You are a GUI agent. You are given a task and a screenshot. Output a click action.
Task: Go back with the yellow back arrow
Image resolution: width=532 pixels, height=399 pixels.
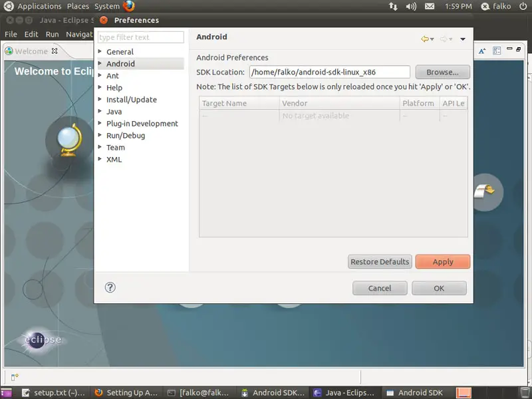[424, 39]
